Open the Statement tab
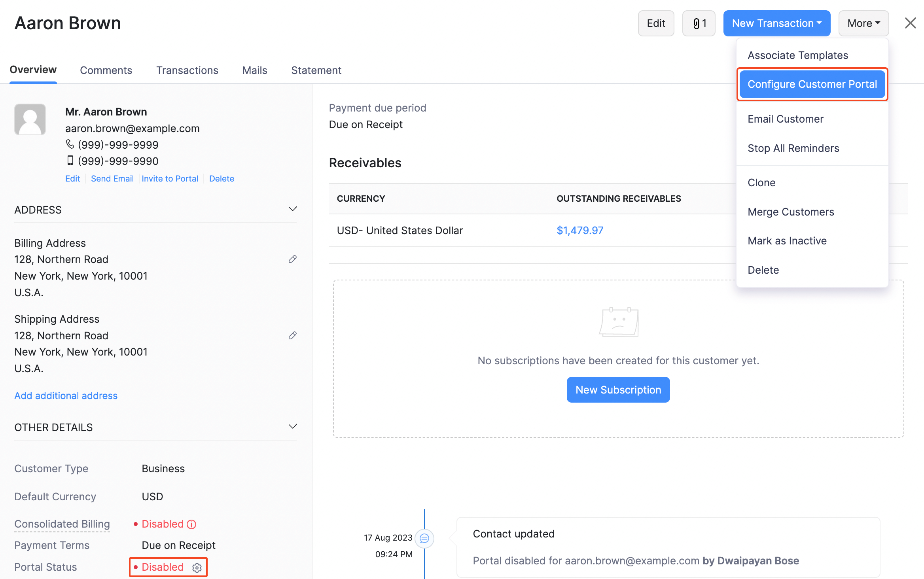Image resolution: width=924 pixels, height=579 pixels. (316, 70)
